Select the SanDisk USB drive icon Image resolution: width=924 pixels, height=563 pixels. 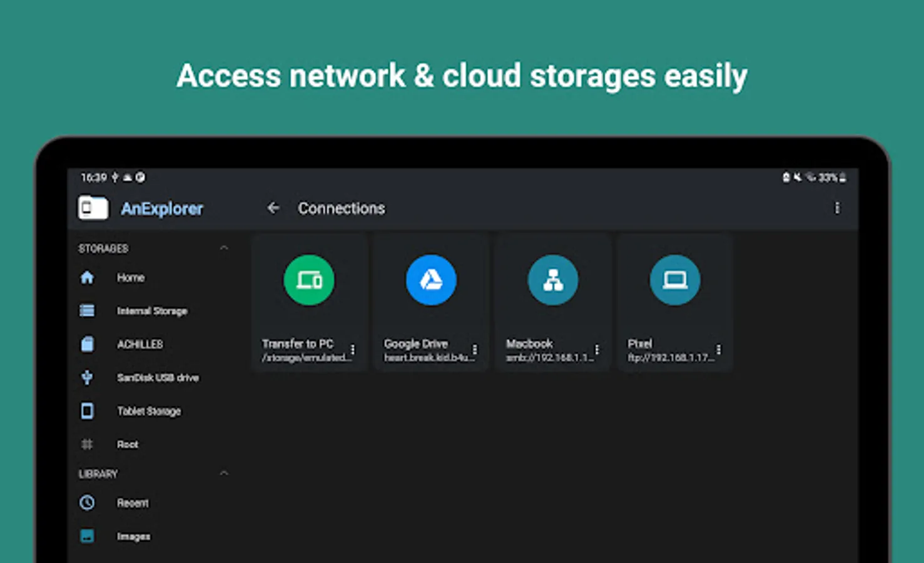88,377
